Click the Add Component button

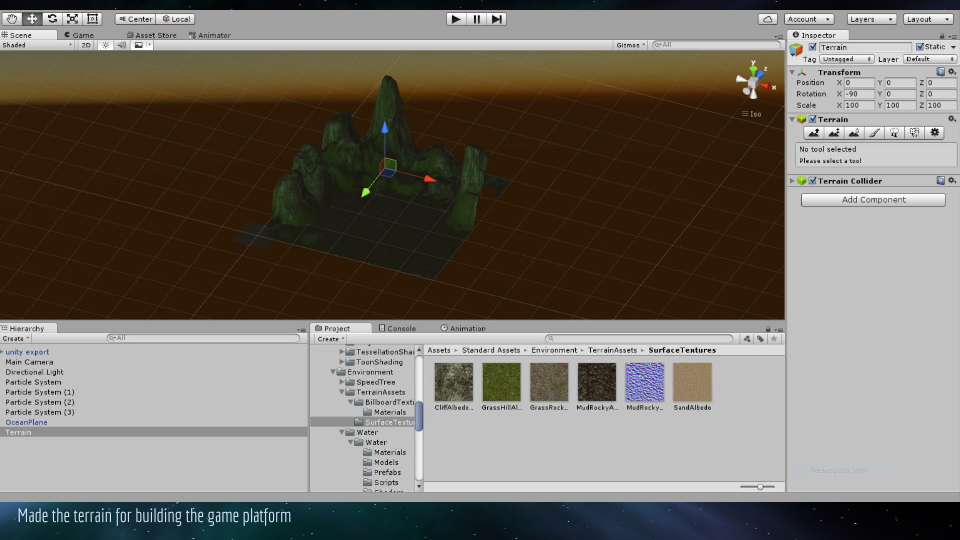click(873, 200)
